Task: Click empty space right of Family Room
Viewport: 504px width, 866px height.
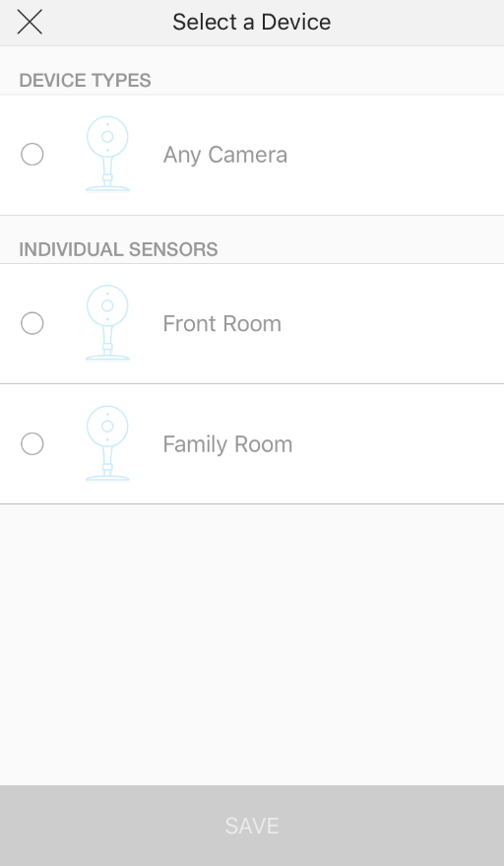Action: pos(398,444)
